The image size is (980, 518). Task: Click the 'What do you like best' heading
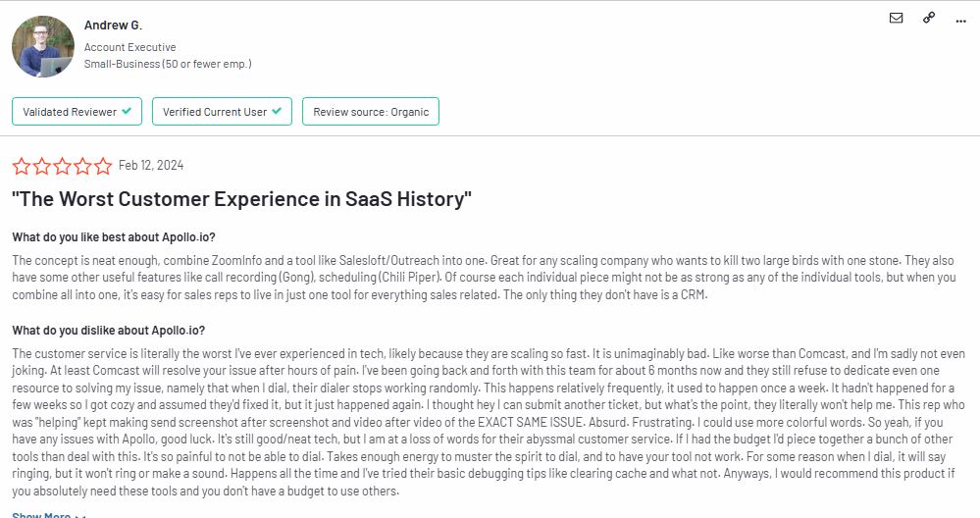click(114, 237)
